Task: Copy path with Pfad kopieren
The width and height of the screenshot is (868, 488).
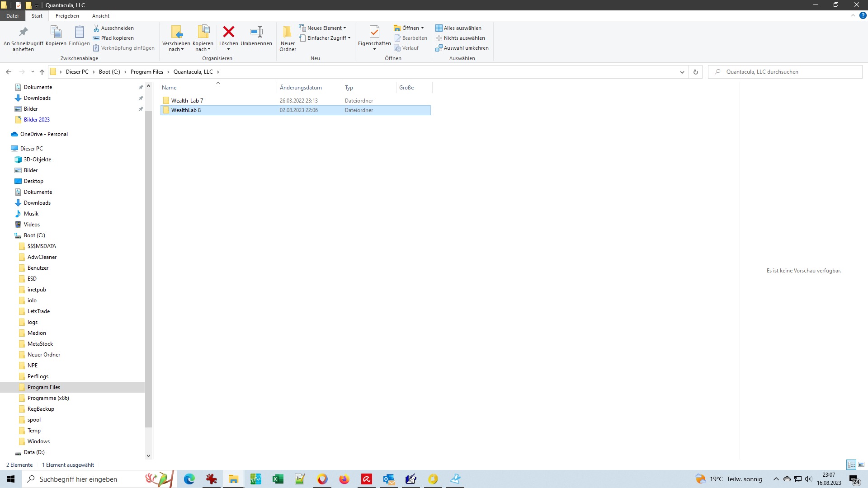Action: pyautogui.click(x=113, y=38)
